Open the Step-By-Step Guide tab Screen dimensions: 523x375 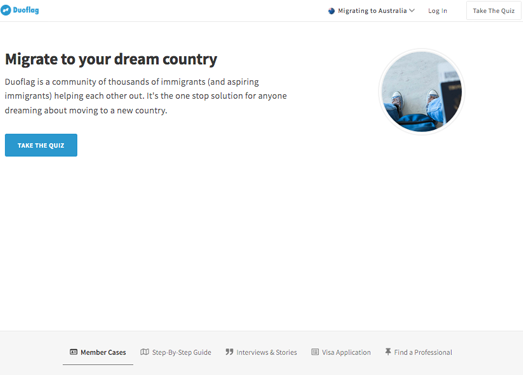coord(176,352)
